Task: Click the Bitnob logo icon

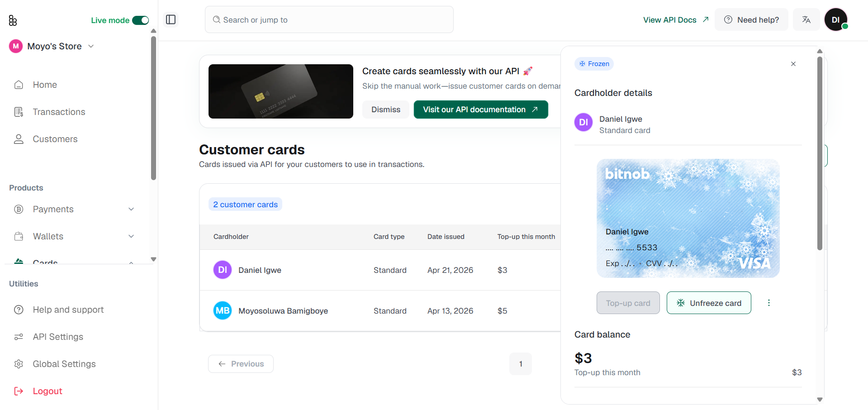Action: click(13, 20)
